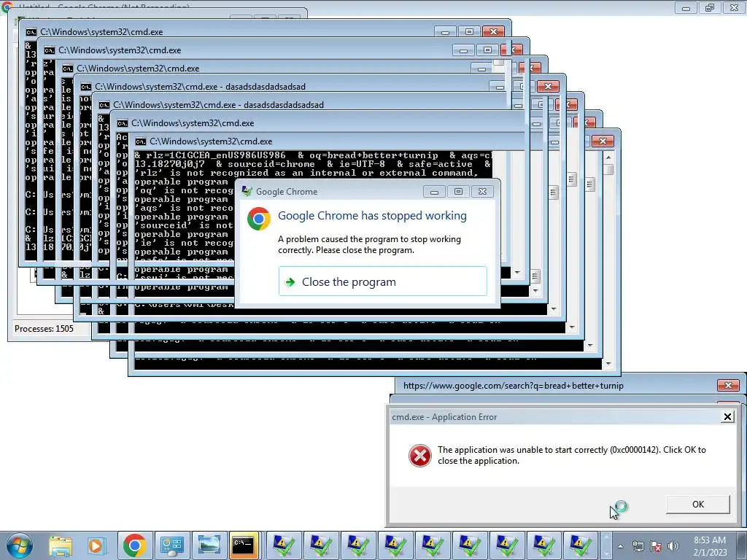The image size is (747, 560).
Task: Click the taskbar icon between Chrome and picture viewer
Action: 172,545
